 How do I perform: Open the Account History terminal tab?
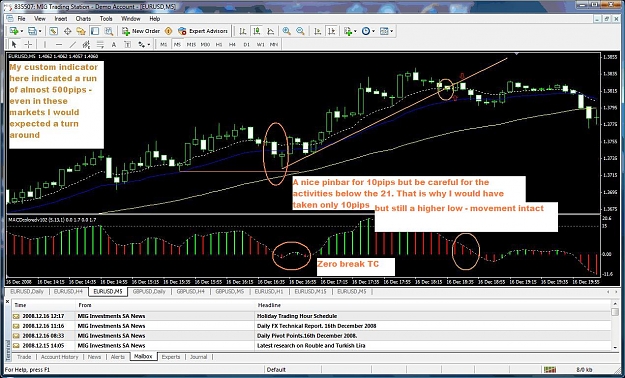point(60,357)
